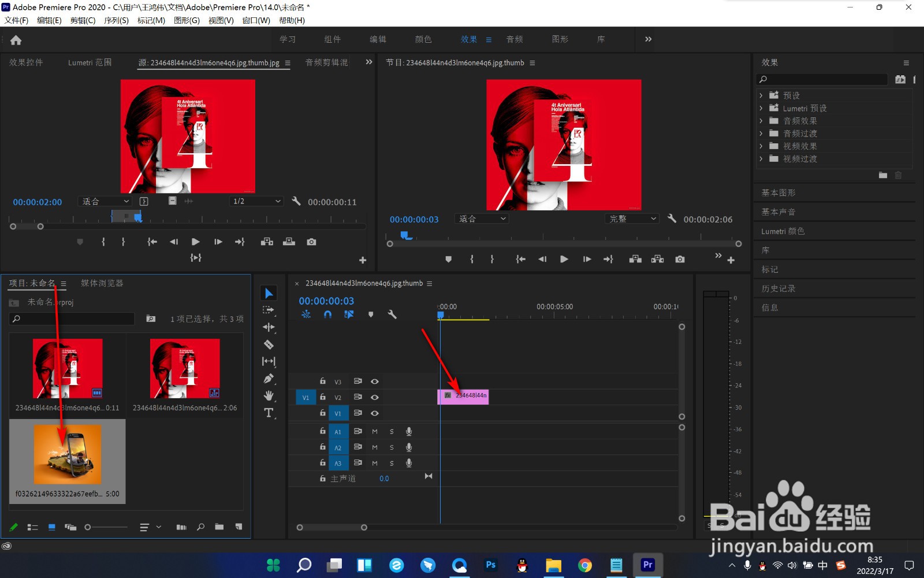Screen dimensions: 924x578
Task: Expand the 预设 effects folder
Action: pos(761,95)
